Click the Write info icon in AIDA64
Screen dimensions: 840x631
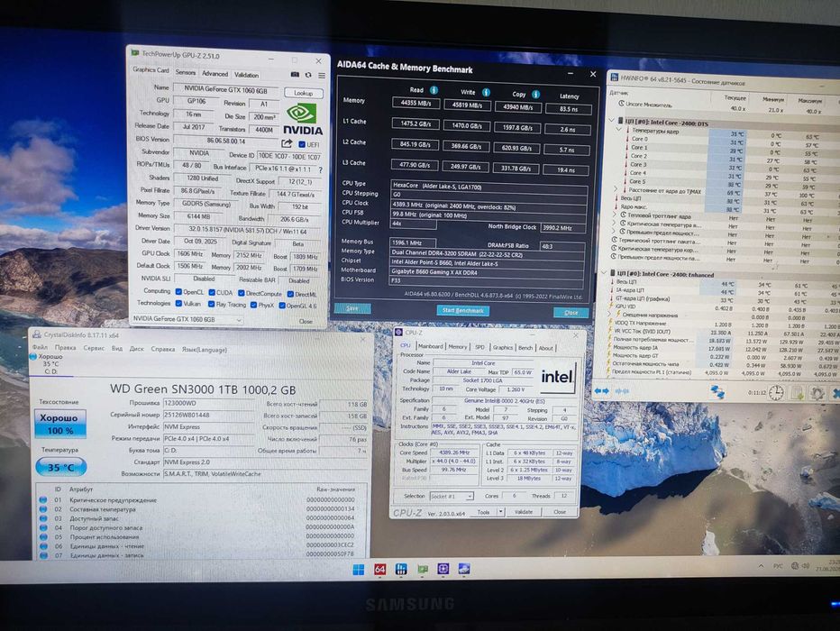pyautogui.click(x=486, y=92)
